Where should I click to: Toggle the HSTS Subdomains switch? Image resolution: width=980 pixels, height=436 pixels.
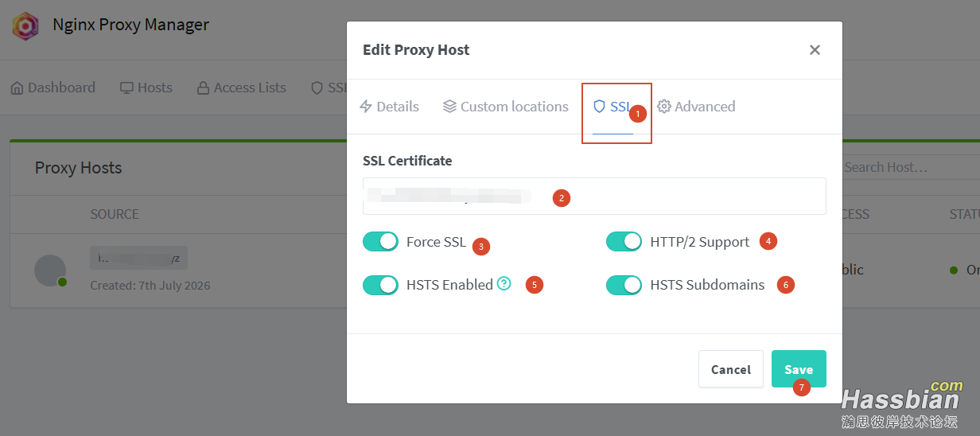624,285
